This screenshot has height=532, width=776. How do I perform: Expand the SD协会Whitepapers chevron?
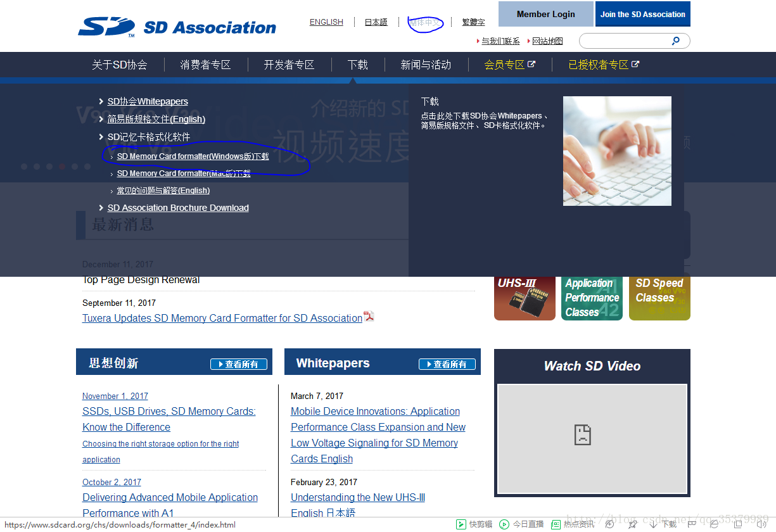[101, 101]
